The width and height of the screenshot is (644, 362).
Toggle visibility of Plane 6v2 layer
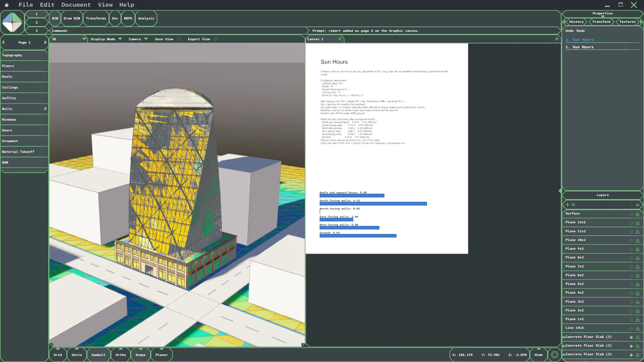631,276
